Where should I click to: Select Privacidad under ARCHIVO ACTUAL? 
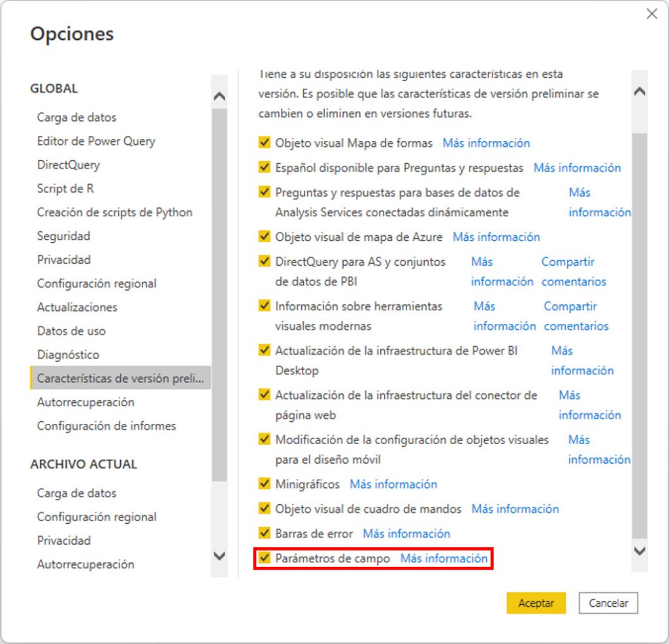[x=64, y=540]
